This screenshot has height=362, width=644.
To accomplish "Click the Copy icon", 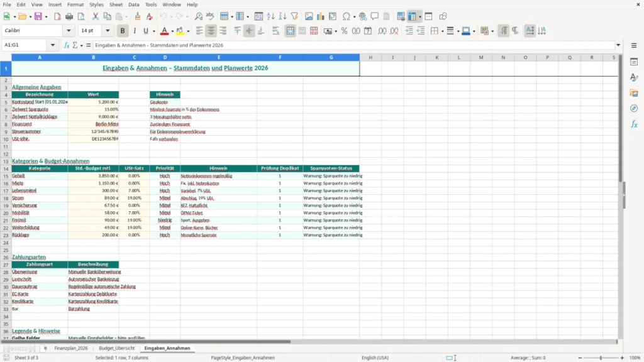I will point(107,16).
